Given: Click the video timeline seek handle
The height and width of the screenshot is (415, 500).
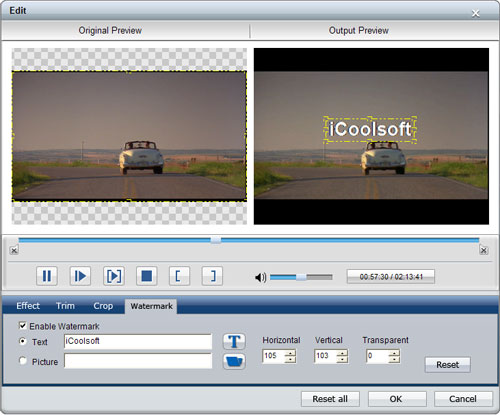Looking at the screenshot, I should (216, 240).
